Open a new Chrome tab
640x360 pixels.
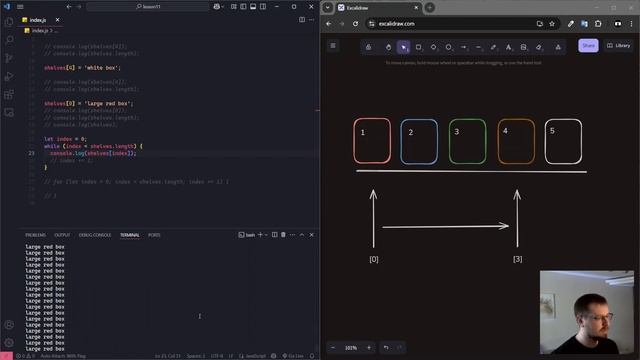pyautogui.click(x=430, y=7)
